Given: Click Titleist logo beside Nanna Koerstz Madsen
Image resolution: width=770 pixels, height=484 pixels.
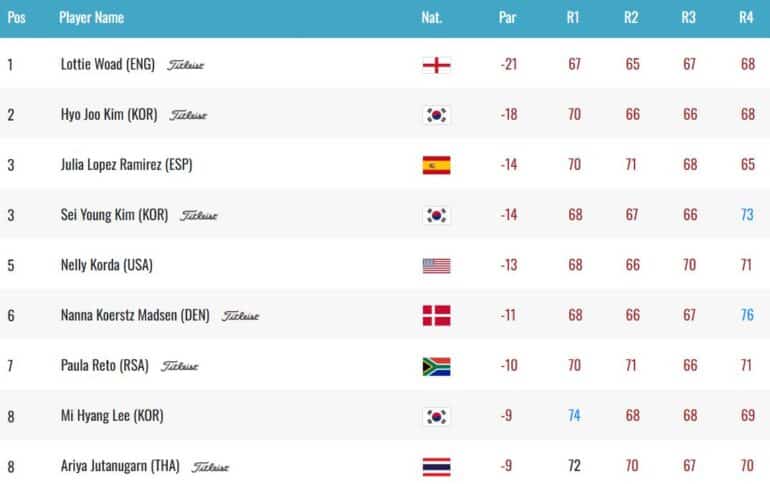Looking at the screenshot, I should 240,316.
